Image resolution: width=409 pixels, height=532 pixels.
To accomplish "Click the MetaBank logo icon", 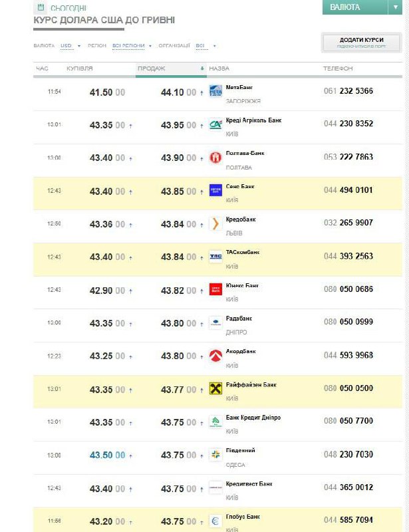I will tap(215, 91).
